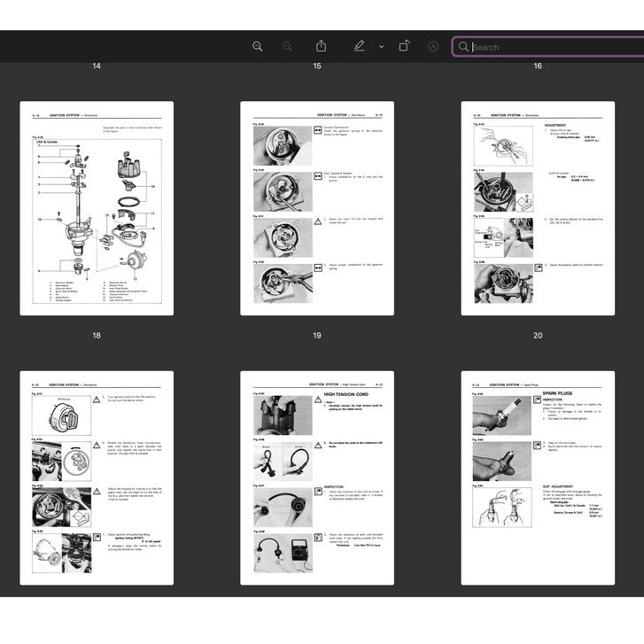Click the page number label 16

tap(538, 66)
